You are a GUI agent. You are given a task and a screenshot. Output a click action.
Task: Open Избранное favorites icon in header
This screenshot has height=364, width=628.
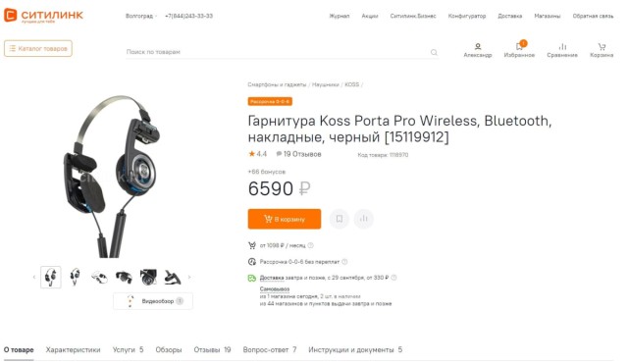(x=519, y=46)
